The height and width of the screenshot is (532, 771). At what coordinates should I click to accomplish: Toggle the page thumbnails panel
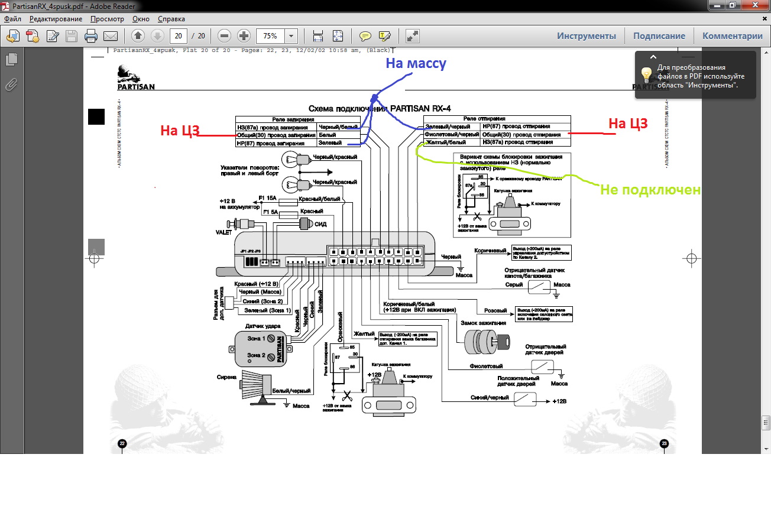point(11,59)
